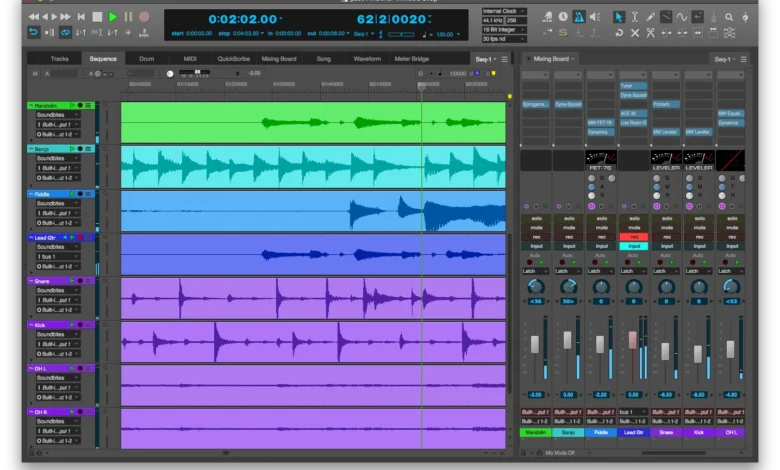Select the Banjo track name in sequence editor

pyautogui.click(x=42, y=149)
